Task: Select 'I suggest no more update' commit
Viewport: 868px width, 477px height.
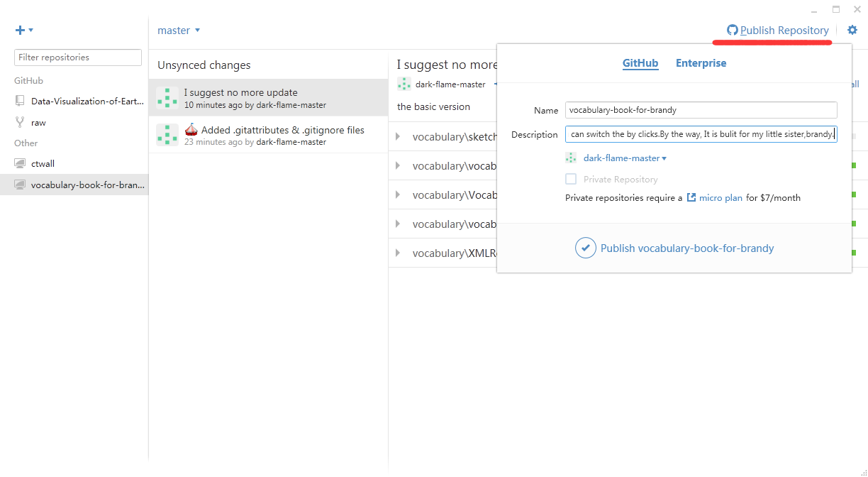Action: (x=269, y=98)
